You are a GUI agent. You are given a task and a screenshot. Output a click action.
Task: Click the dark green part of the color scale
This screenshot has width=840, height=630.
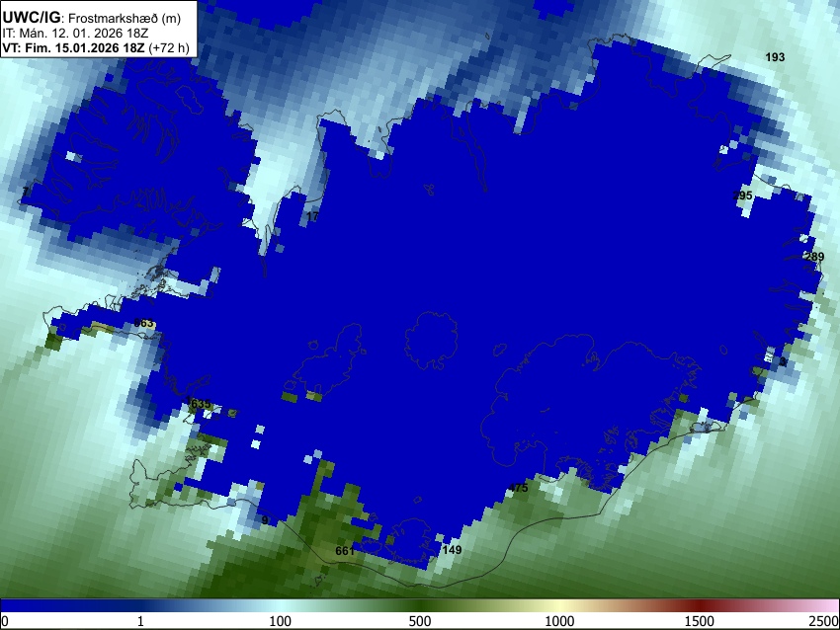click(x=419, y=606)
